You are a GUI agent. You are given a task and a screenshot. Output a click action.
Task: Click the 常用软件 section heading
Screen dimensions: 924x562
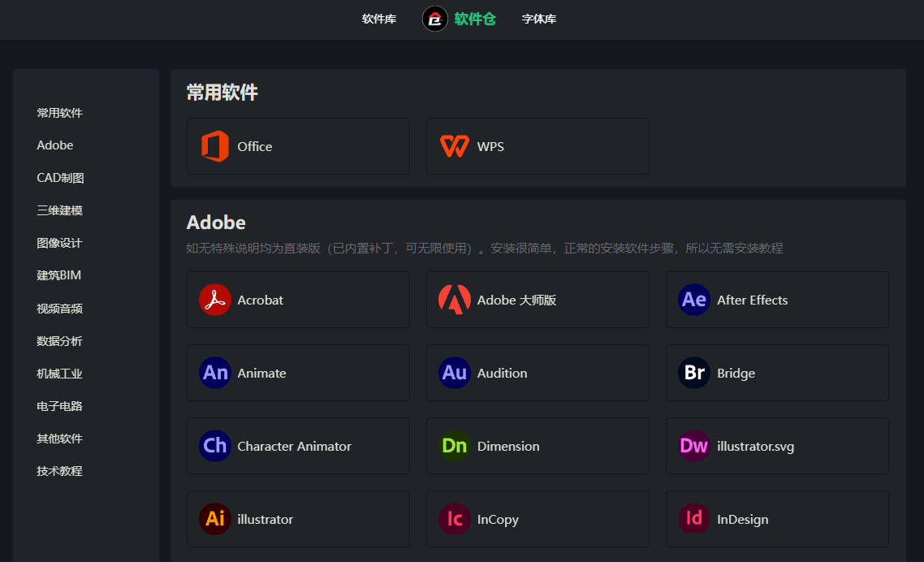pyautogui.click(x=222, y=92)
